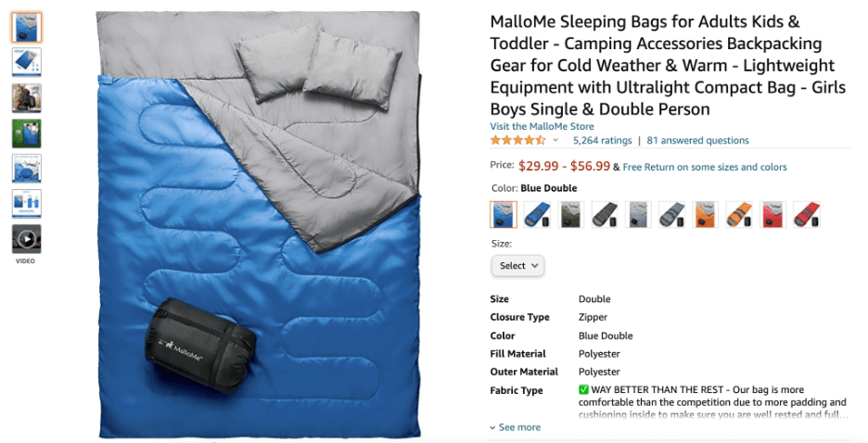This screenshot has width=868, height=443.
Task: Pick the blue single sleeping bag swatch
Action: 537,215
